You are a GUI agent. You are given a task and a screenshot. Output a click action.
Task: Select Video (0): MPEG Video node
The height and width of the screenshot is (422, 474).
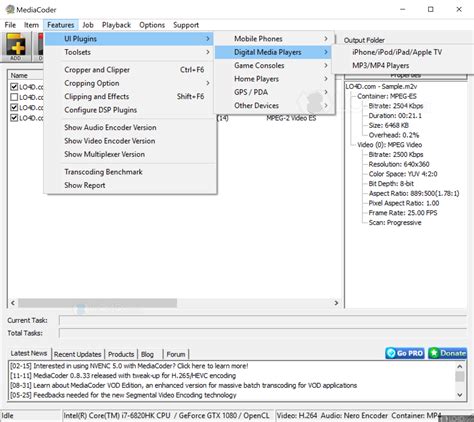pyautogui.click(x=389, y=145)
